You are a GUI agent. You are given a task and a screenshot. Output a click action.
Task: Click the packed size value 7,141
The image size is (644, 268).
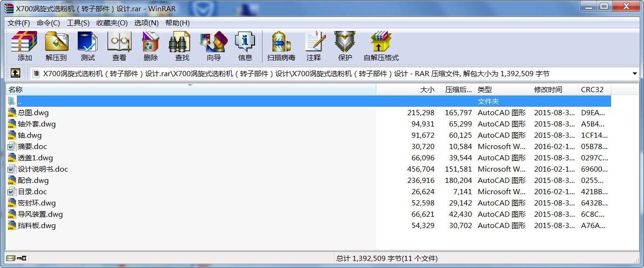[x=463, y=192]
